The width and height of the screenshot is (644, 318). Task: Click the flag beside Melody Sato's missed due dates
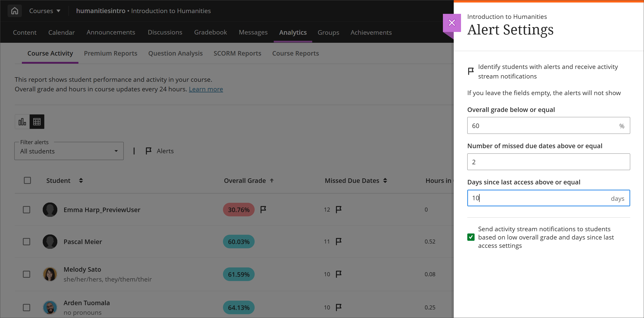point(338,274)
